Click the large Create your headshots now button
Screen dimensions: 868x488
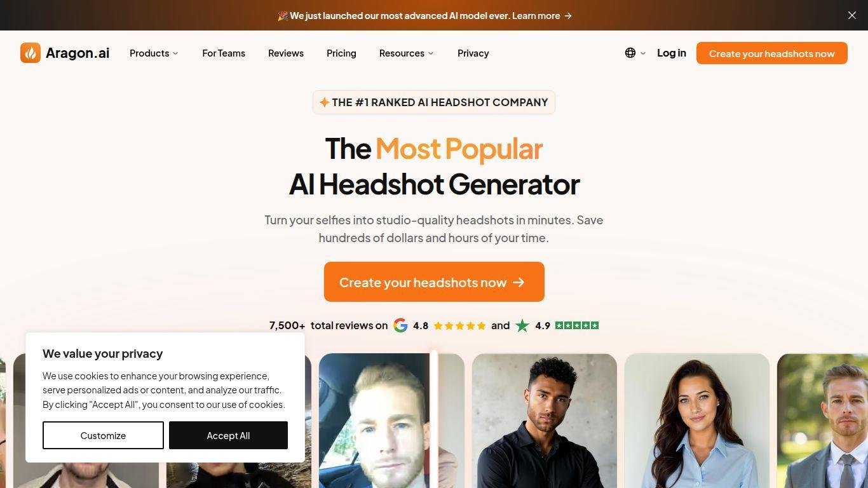click(x=434, y=282)
